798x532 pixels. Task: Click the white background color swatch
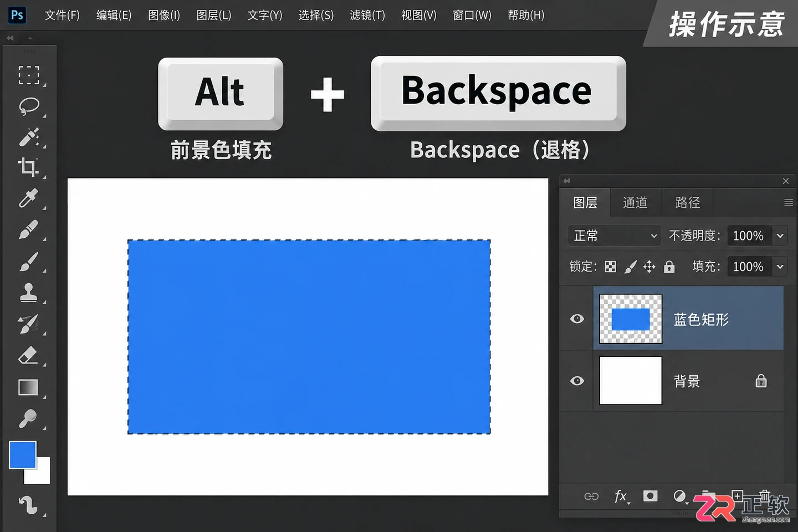(x=42, y=474)
